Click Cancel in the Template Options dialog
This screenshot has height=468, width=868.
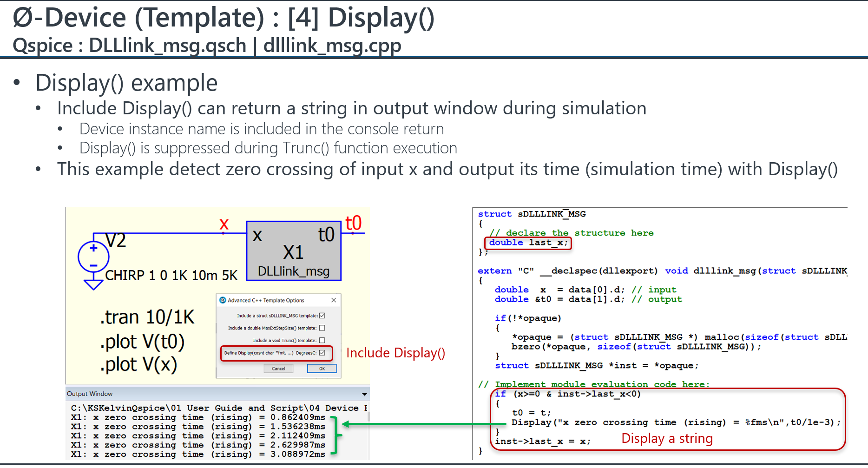[279, 369]
